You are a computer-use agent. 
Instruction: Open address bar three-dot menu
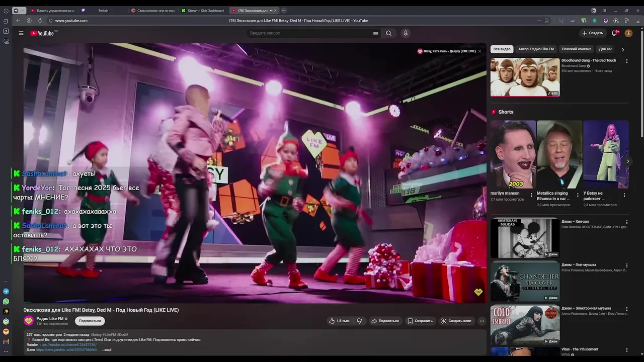539,21
